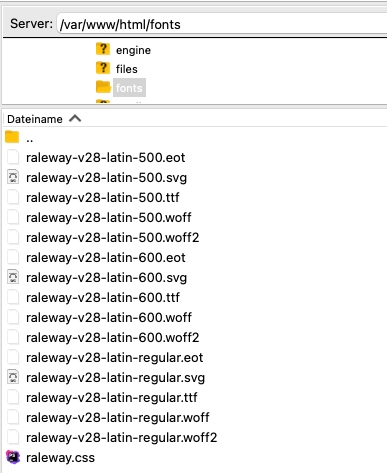
Task: Select the engine tree item
Action: click(x=133, y=50)
